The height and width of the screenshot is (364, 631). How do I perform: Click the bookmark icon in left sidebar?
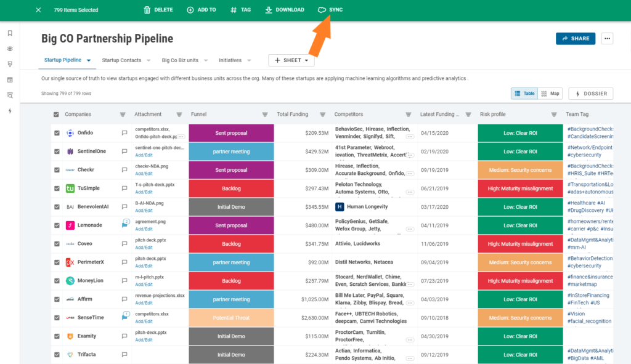click(10, 33)
